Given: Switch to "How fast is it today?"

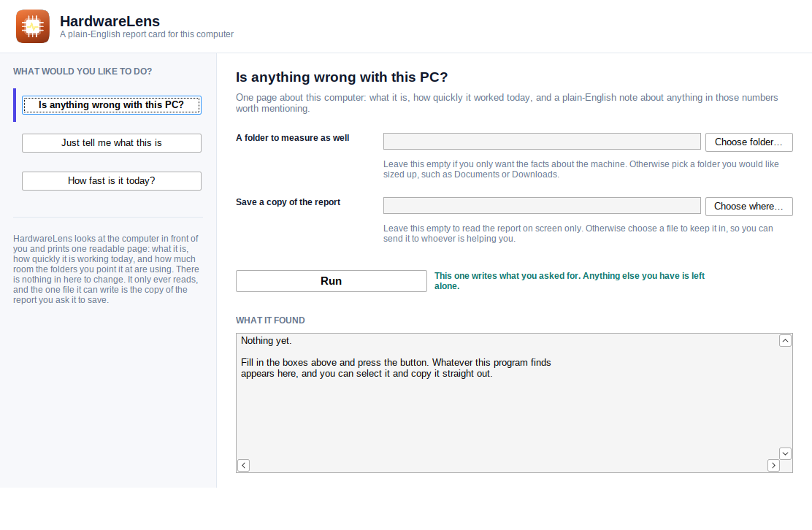Looking at the screenshot, I should click(x=111, y=181).
